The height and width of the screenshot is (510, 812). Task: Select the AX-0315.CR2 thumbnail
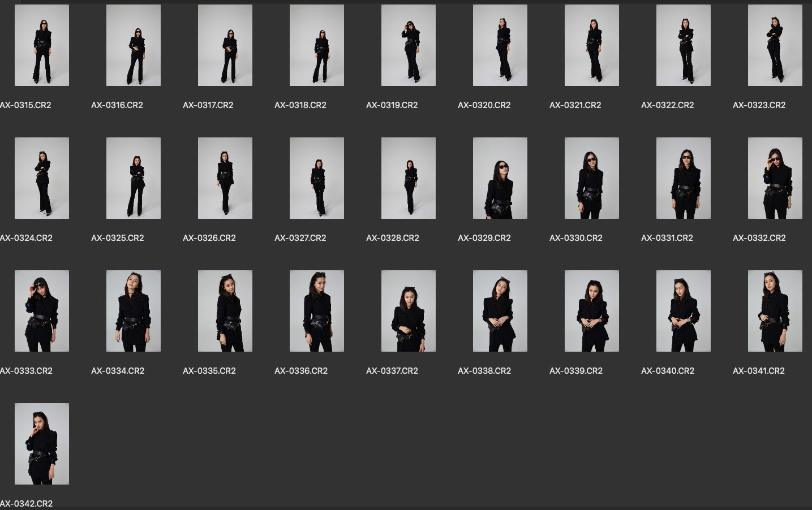42,45
